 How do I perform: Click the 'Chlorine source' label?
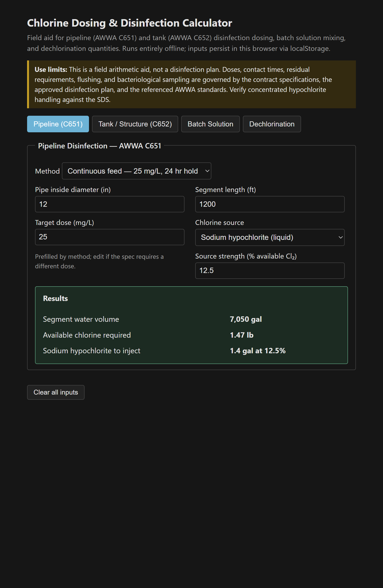coord(220,223)
